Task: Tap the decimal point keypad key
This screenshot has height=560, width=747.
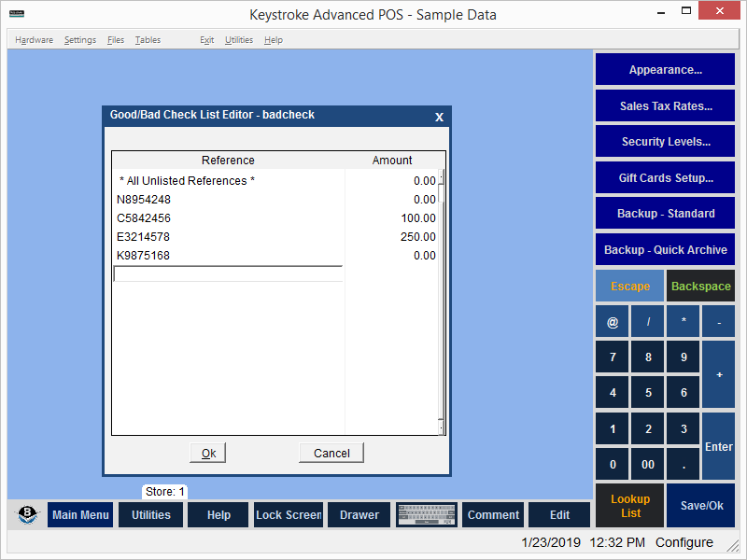Action: click(684, 464)
